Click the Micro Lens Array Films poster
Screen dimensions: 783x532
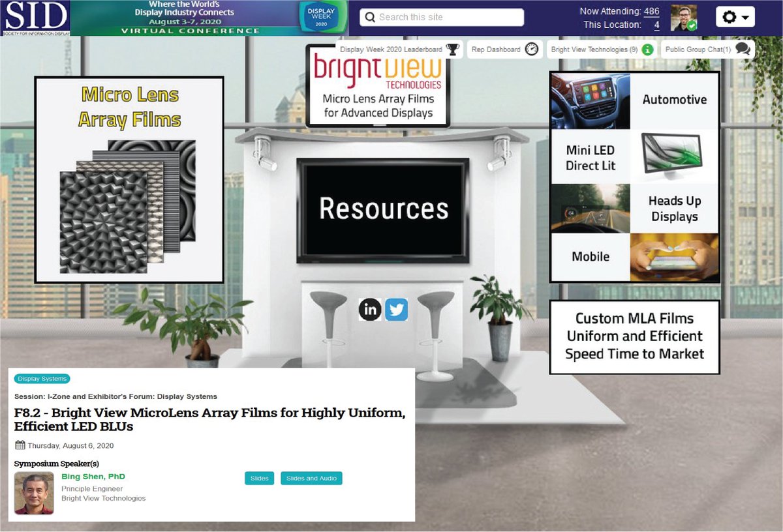129,180
